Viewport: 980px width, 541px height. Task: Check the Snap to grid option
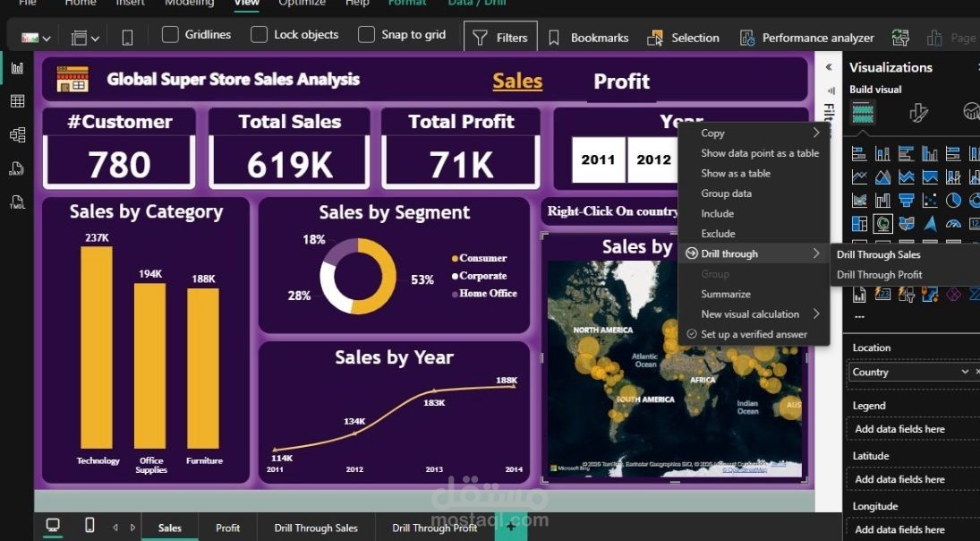point(366,35)
